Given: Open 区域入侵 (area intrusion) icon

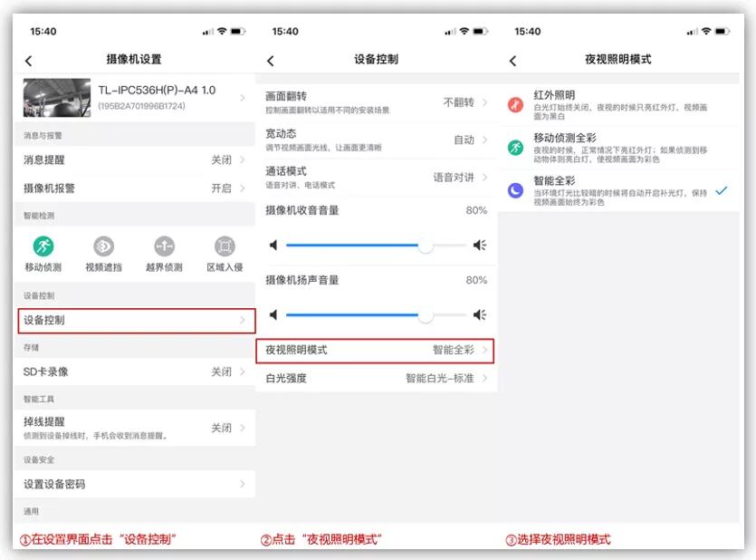Looking at the screenshot, I should (224, 246).
